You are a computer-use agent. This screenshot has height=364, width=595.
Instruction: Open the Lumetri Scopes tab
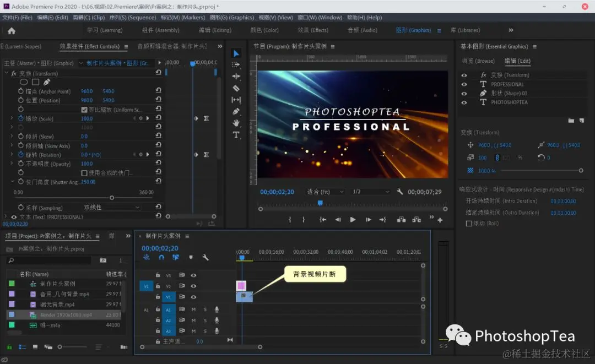click(x=21, y=46)
